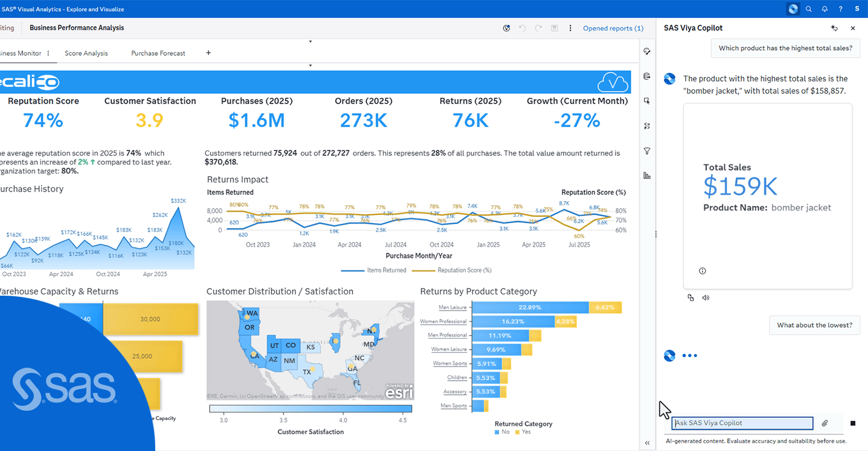Start a new Copilot chat

(x=834, y=28)
